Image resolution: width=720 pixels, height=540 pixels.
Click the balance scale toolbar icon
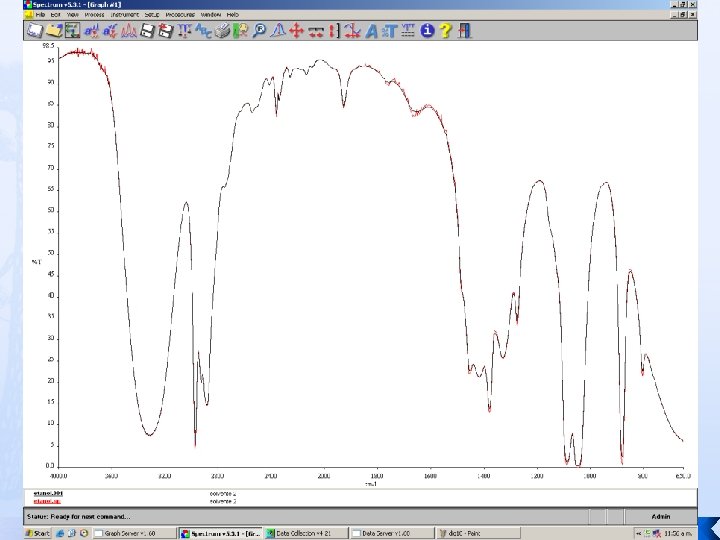(x=184, y=31)
